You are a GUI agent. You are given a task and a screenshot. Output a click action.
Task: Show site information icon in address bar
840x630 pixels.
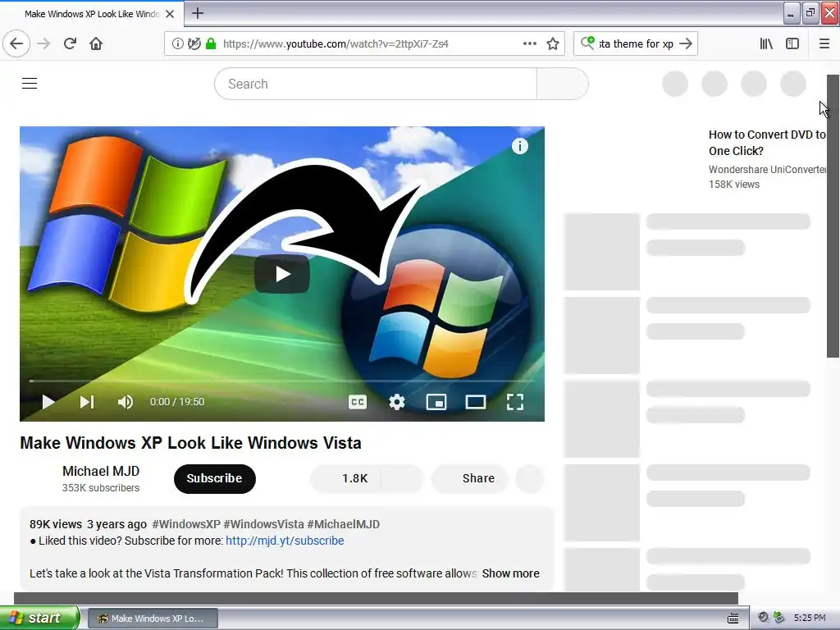point(177,43)
